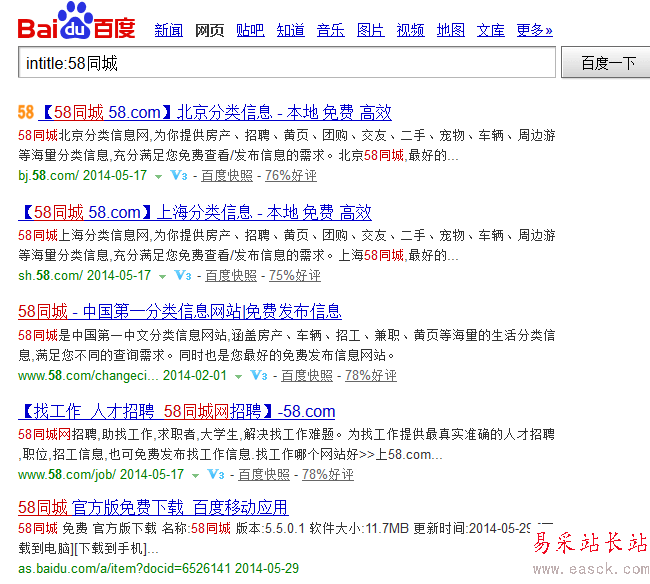The height and width of the screenshot is (584, 650).
Task: Open 百度快照 for www.58.com/changeci result
Action: pyautogui.click(x=307, y=376)
